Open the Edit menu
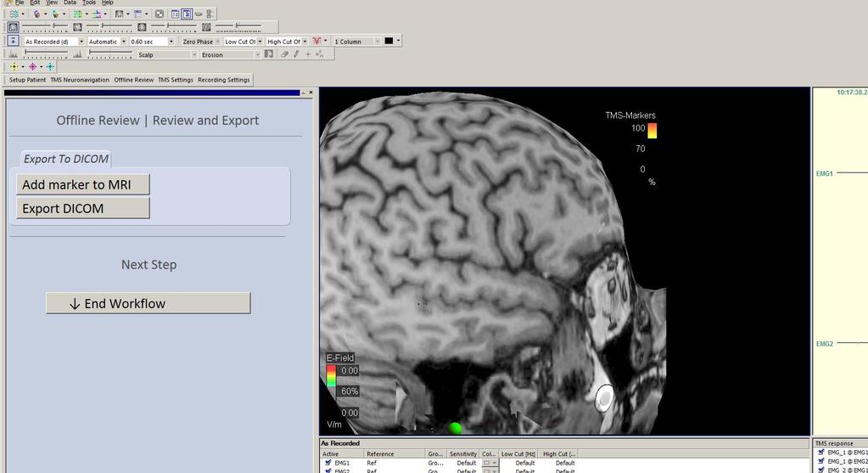Screen dimensions: 868x473 click(35, 3)
